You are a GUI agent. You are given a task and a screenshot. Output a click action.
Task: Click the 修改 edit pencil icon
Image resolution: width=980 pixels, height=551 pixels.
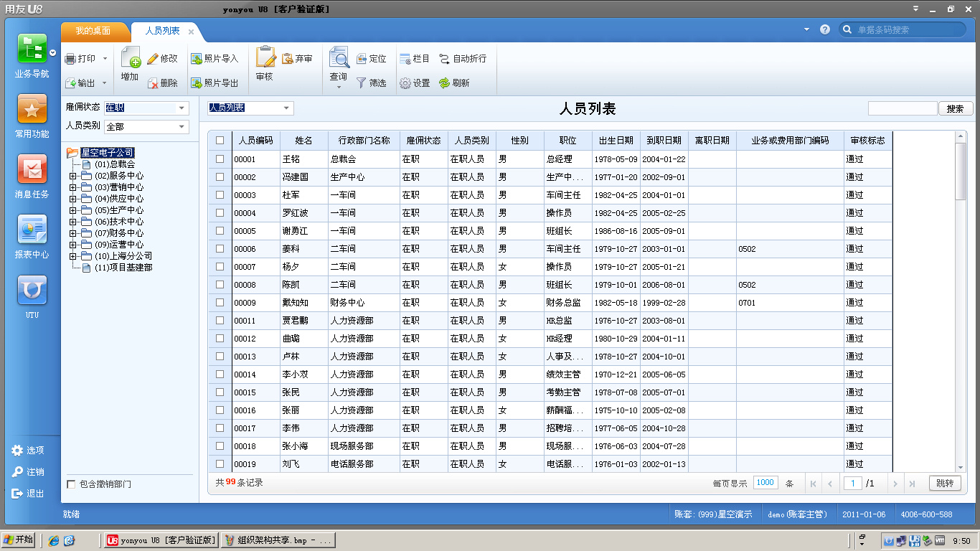[x=153, y=59]
